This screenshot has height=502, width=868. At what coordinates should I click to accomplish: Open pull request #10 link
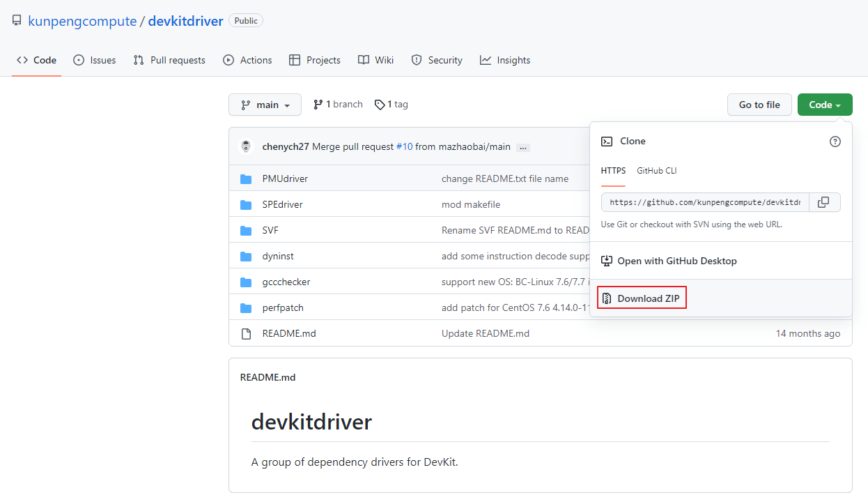(404, 147)
